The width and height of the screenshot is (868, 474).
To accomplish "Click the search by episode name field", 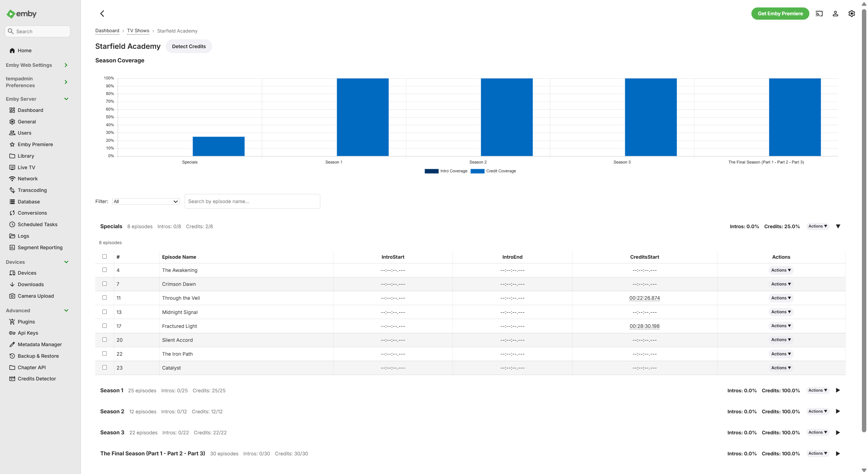I will pyautogui.click(x=252, y=201).
